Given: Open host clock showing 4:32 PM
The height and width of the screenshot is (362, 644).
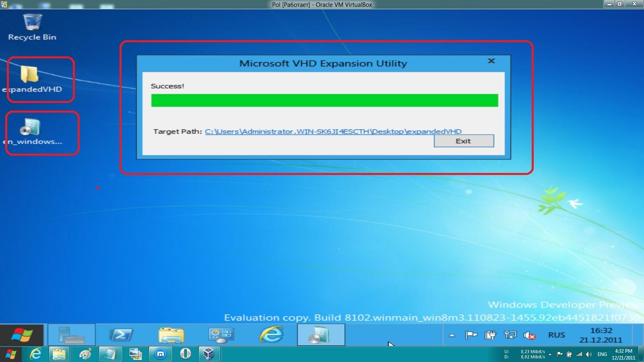Looking at the screenshot, I should (623, 354).
